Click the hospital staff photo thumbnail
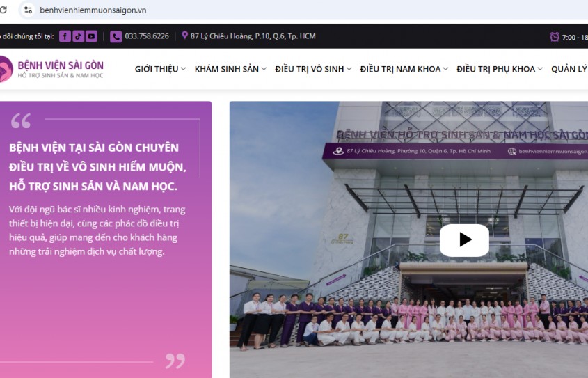Viewport: 588px width, 378px height. [408, 239]
